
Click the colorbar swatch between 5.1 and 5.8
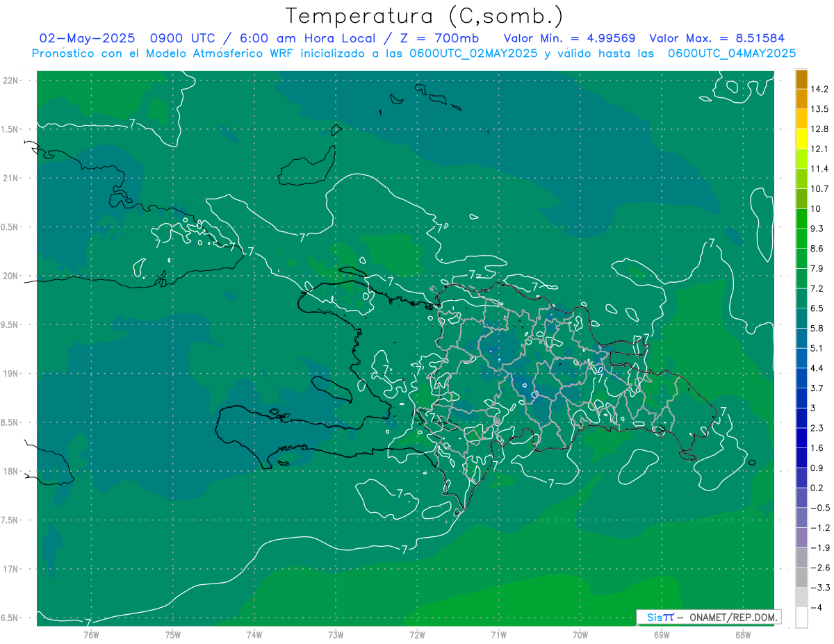click(x=802, y=338)
